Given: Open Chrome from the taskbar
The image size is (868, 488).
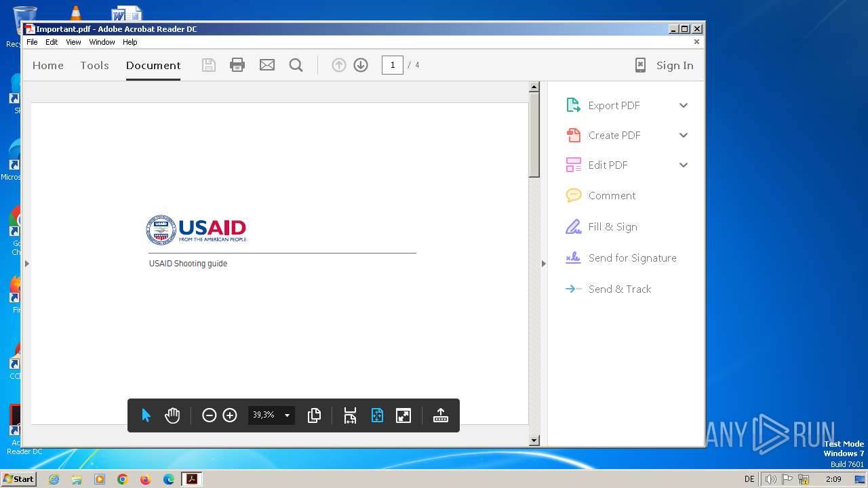Looking at the screenshot, I should click(x=122, y=479).
